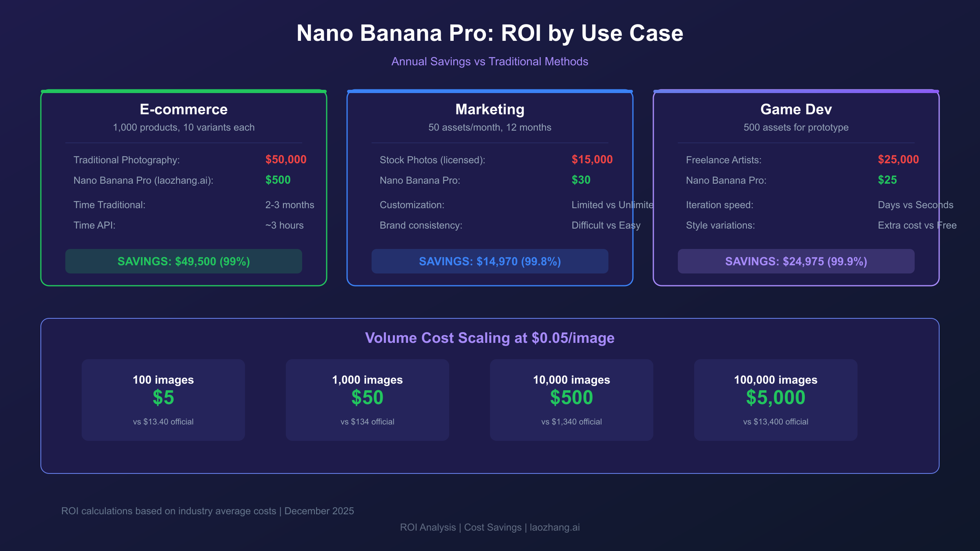980x551 pixels.
Task: Select the 100 images pricing card
Action: coord(163,400)
